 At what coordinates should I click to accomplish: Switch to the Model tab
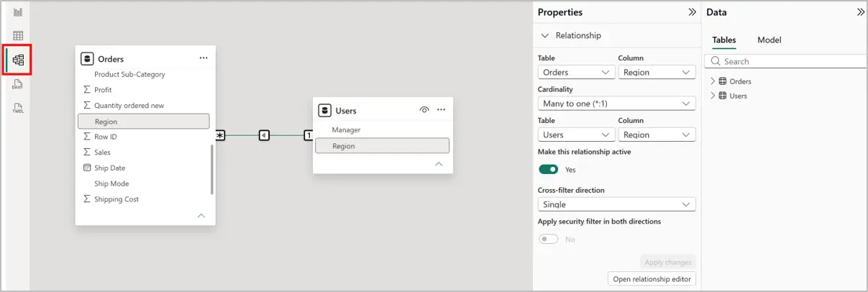[x=769, y=40]
